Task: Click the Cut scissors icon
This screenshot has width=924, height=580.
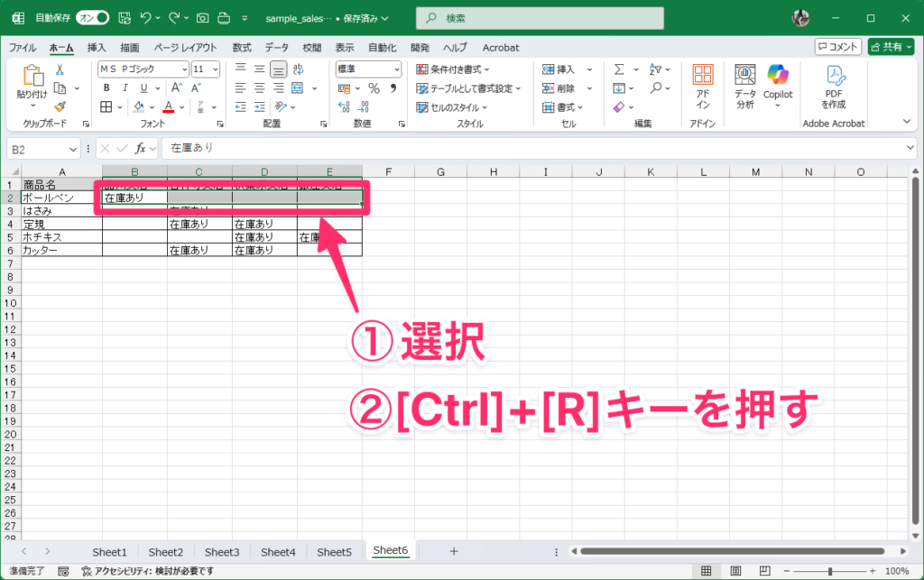Action: [60, 69]
